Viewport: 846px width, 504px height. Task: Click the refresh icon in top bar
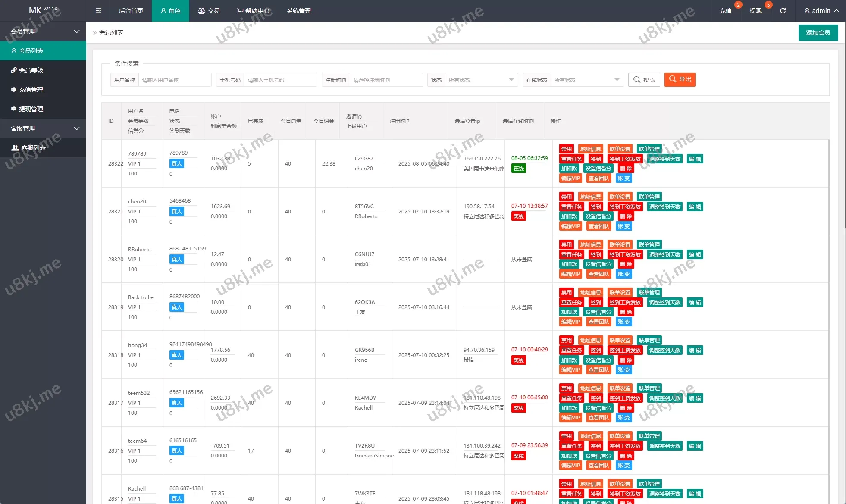click(x=783, y=11)
